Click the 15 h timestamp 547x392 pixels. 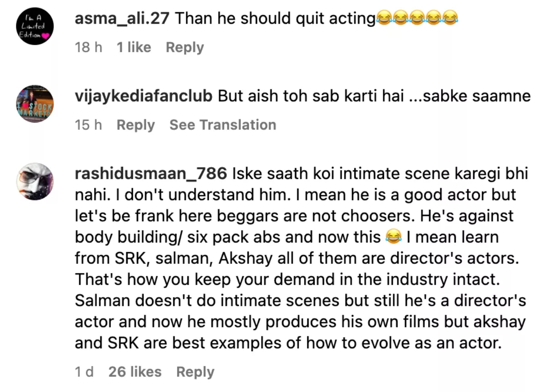pyautogui.click(x=88, y=124)
